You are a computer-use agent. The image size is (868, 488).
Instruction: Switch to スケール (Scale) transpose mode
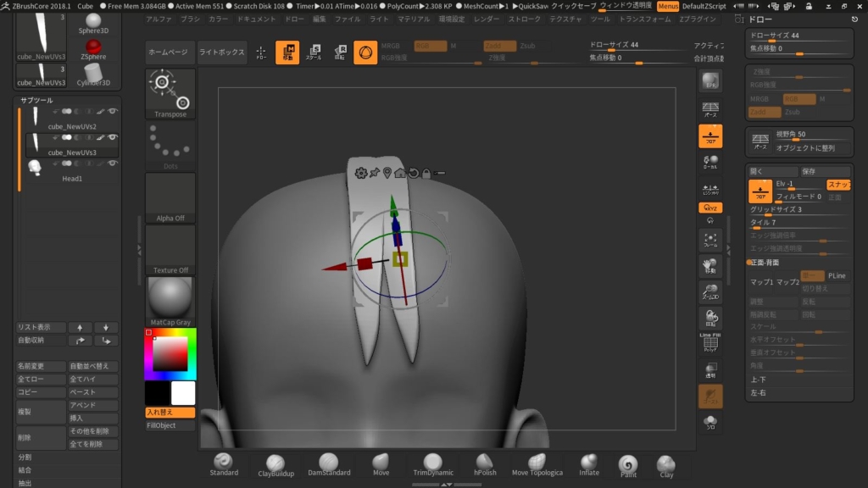(x=314, y=52)
